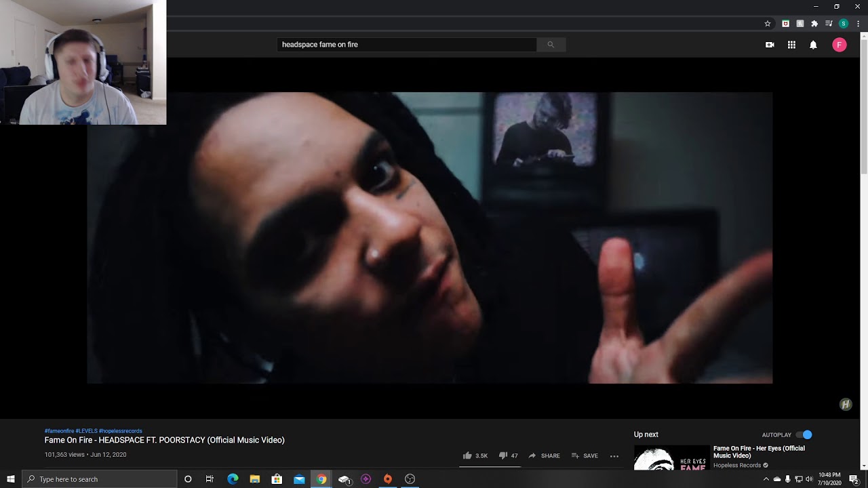
Task: Open network status tray icon
Action: pos(799,479)
